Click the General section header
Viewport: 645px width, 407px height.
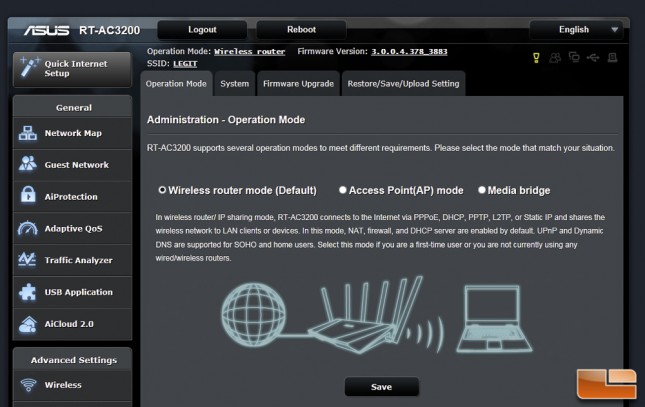tap(73, 107)
